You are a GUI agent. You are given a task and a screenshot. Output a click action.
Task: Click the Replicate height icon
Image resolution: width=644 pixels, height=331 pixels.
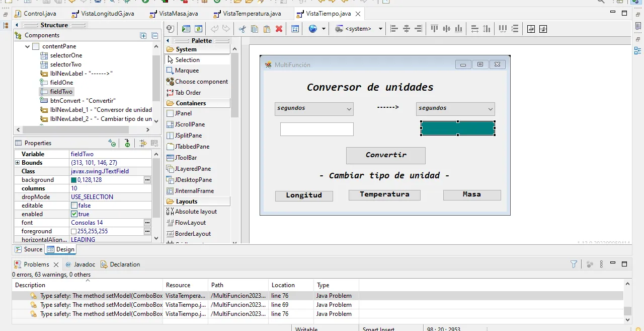point(487,29)
